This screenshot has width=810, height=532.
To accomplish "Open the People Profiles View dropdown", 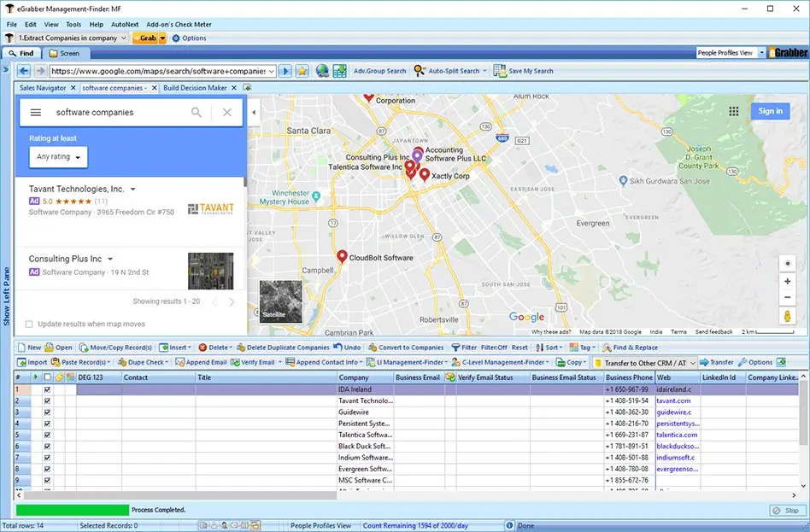I will (x=761, y=53).
